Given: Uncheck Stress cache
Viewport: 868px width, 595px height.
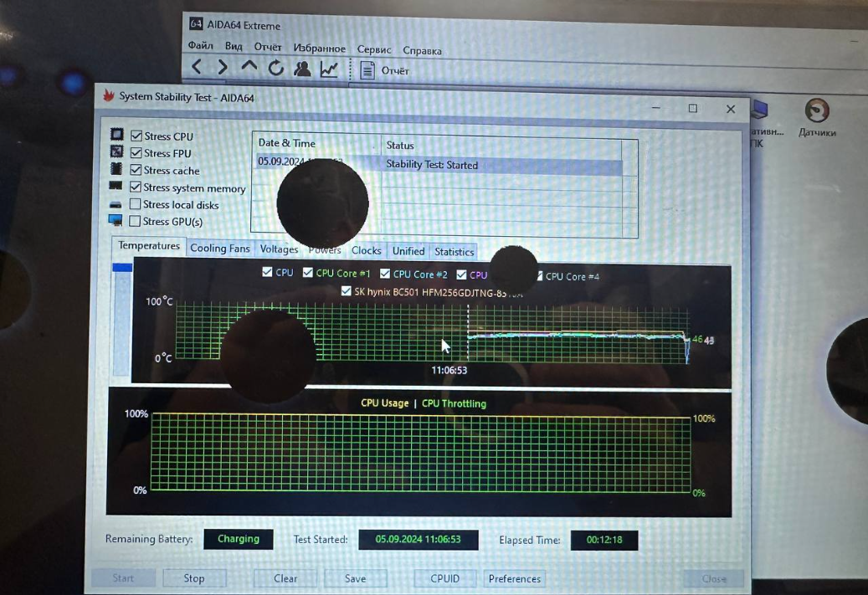Looking at the screenshot, I should pos(136,169).
